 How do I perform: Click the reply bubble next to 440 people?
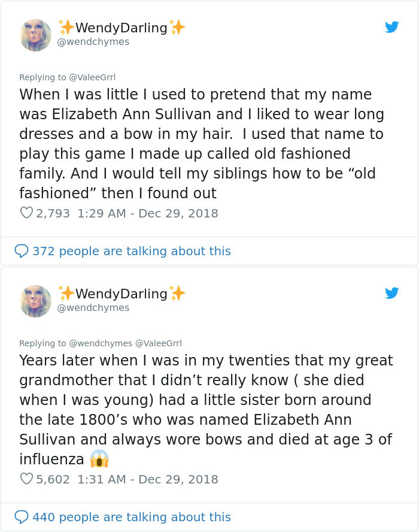21,517
